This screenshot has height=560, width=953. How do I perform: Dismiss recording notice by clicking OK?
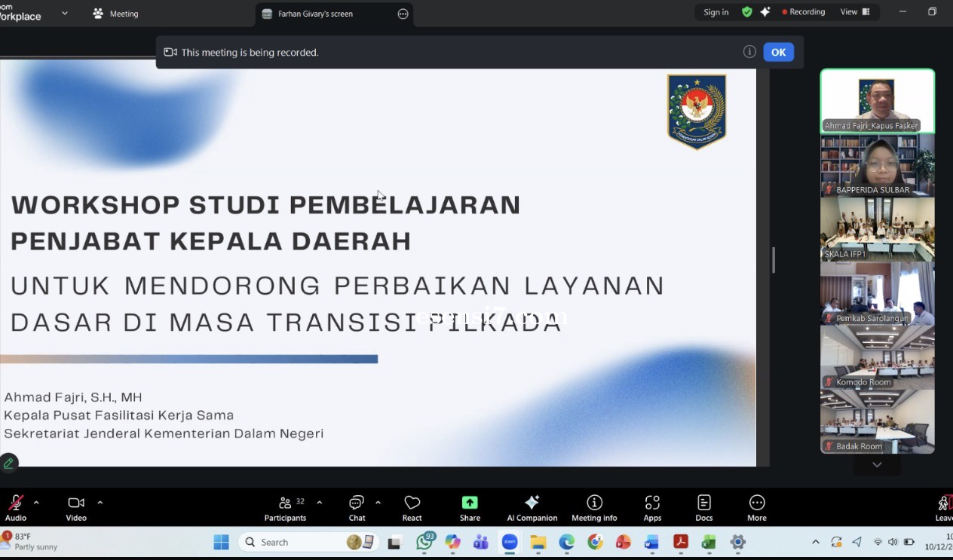pos(778,52)
